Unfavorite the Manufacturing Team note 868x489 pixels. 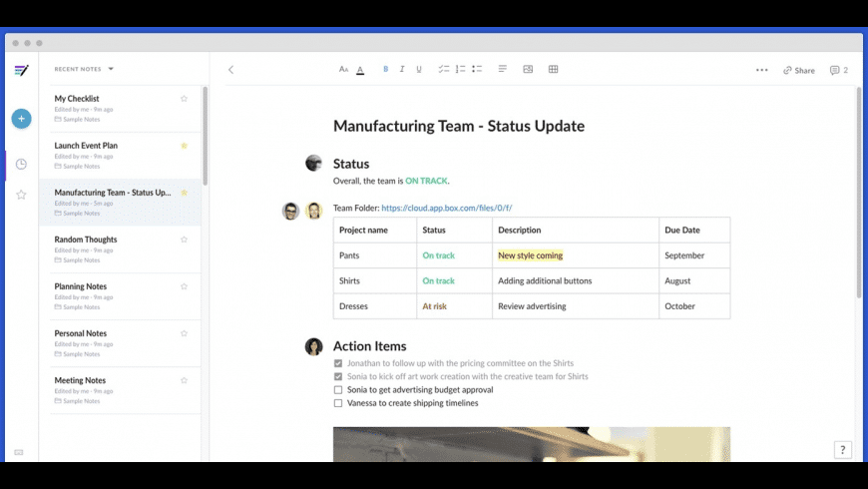pyautogui.click(x=185, y=193)
